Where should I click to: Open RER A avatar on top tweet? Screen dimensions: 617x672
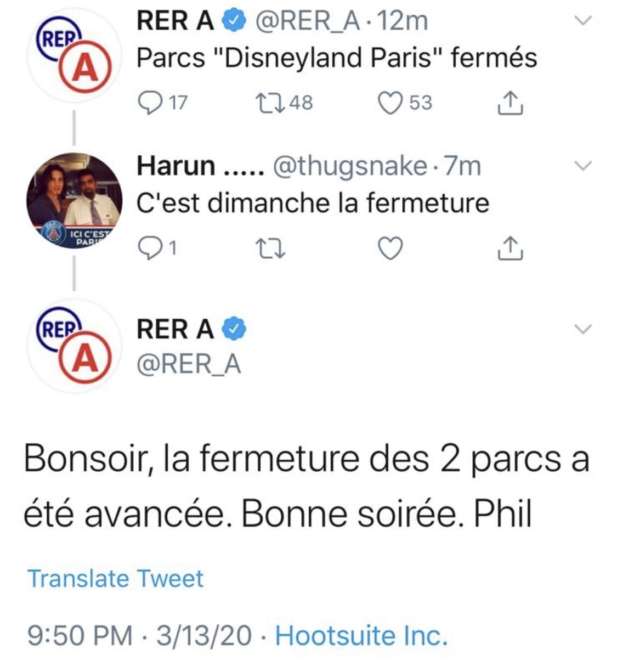click(x=74, y=57)
